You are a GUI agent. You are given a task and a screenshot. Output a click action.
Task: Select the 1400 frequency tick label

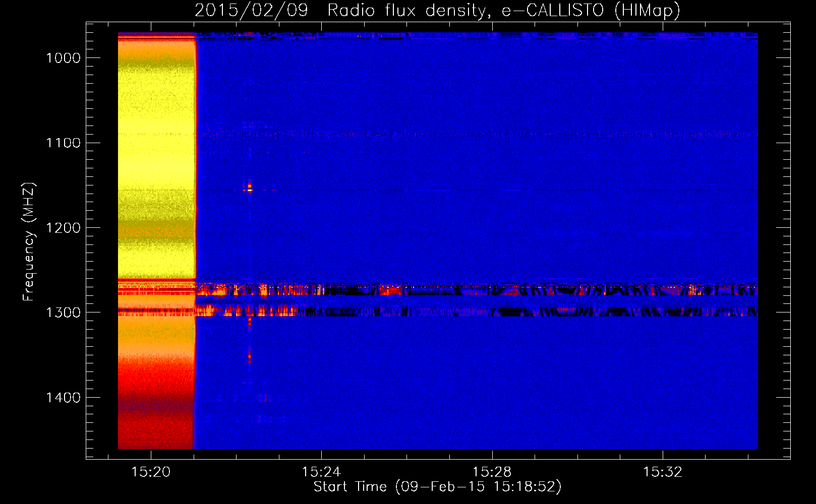64,398
